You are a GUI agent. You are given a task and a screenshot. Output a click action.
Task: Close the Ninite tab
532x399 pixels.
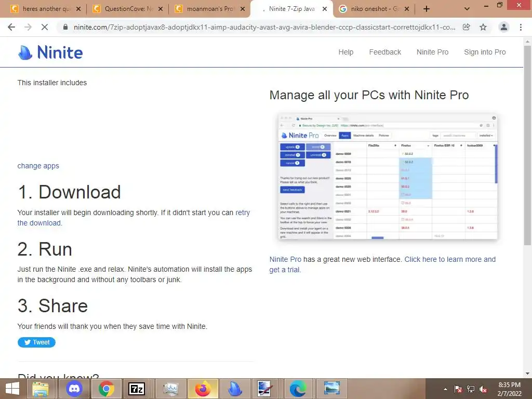coord(325,9)
